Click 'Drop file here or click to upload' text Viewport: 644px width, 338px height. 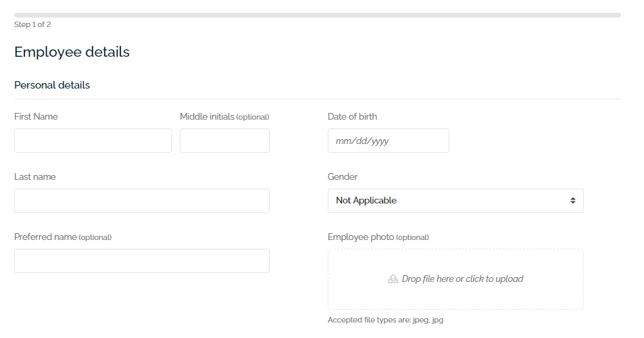click(x=462, y=279)
